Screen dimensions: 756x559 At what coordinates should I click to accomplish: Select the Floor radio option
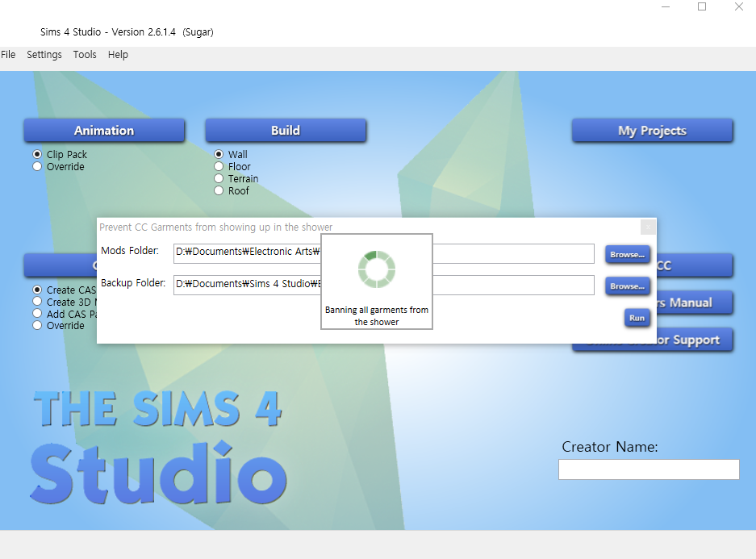pyautogui.click(x=232, y=166)
